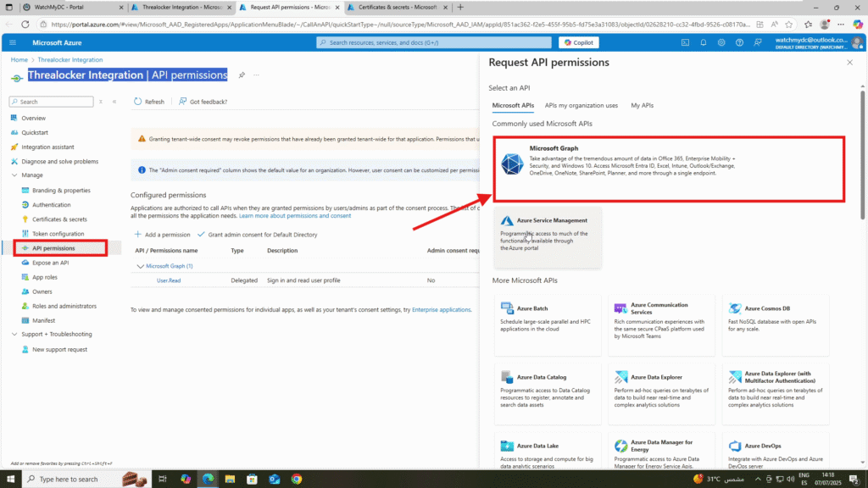Open Manifest in the sidebar
Screen dimensions: 868x488
[43, 319]
